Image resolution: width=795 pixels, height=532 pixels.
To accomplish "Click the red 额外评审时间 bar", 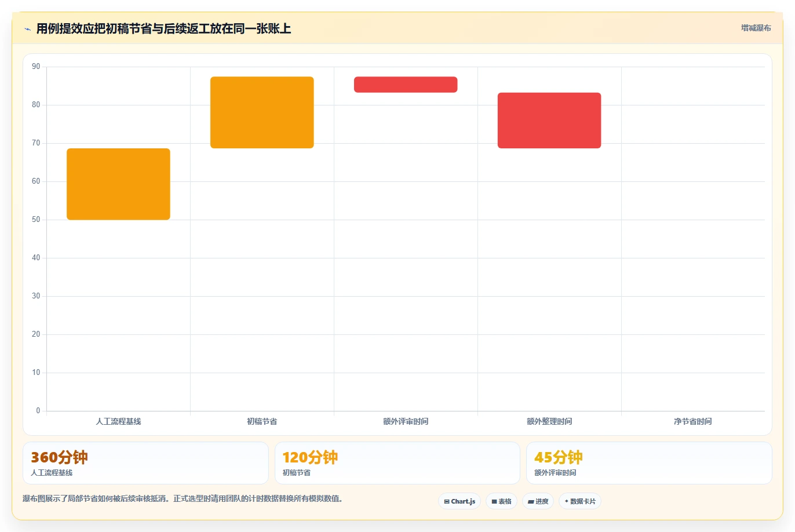I will coord(406,85).
